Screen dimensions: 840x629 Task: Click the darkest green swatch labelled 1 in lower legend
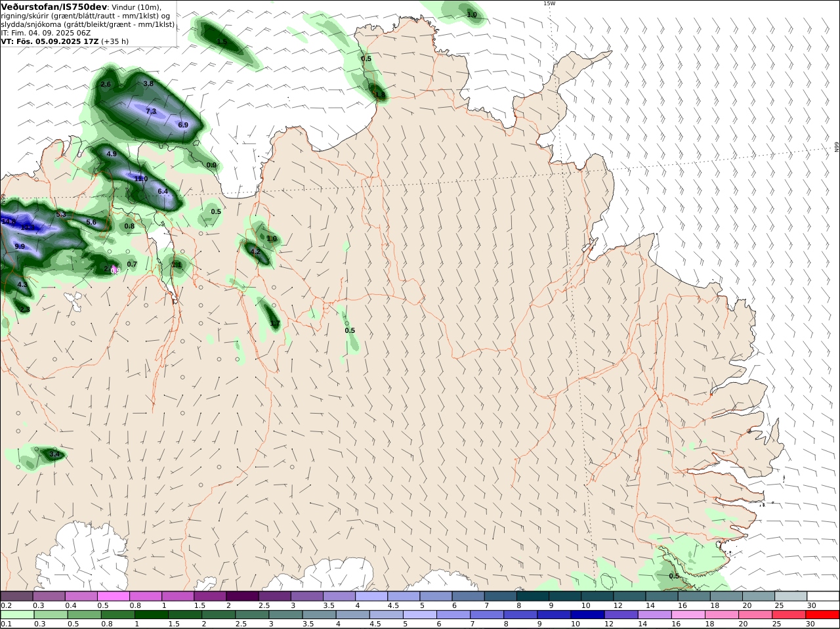(150, 615)
